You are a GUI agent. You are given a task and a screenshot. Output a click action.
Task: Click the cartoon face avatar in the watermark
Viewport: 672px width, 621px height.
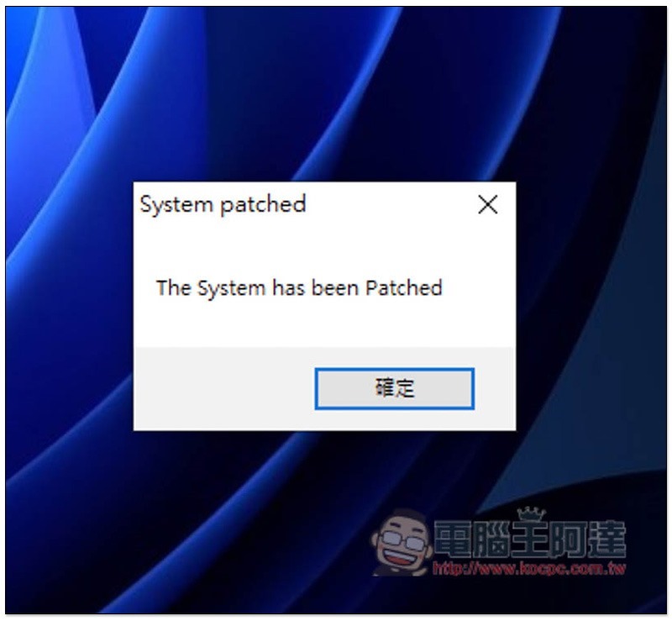[x=402, y=543]
